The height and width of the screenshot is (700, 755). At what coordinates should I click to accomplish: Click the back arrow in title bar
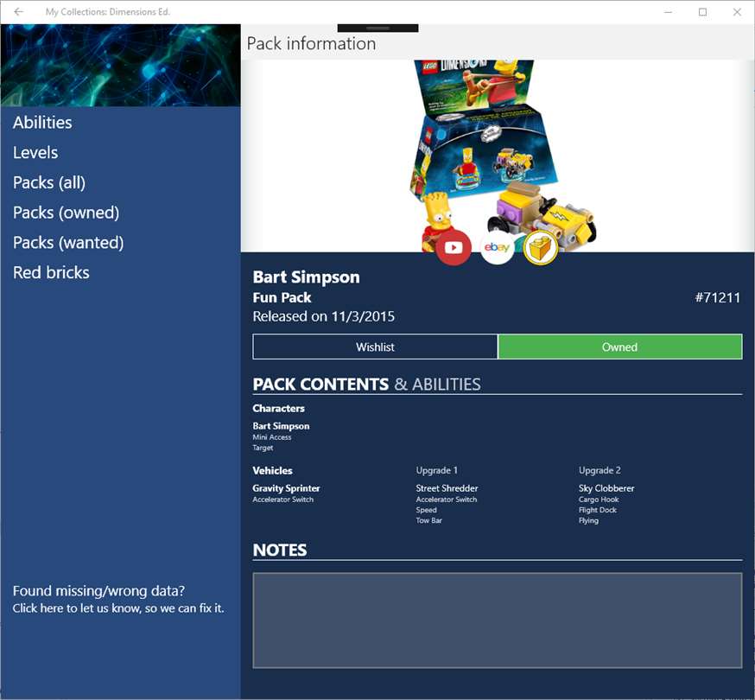click(x=18, y=11)
